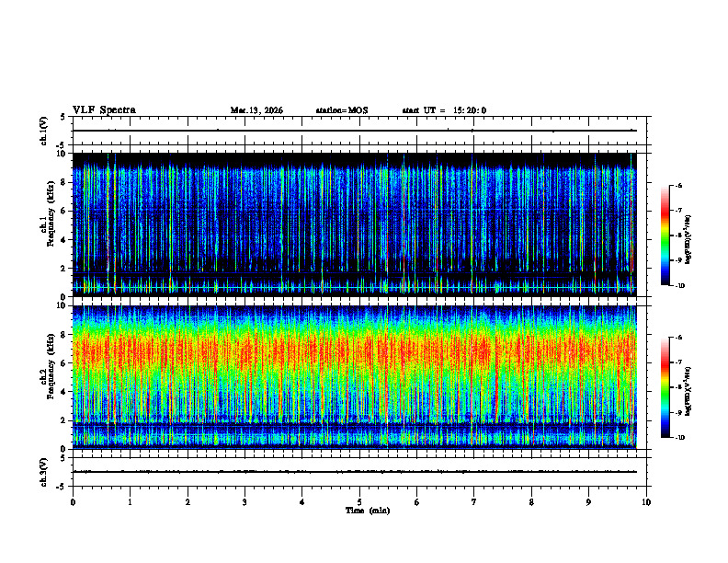Click the ch.2 spectrogram color scale bar
This screenshot has width=728, height=563.
pyautogui.click(x=665, y=387)
